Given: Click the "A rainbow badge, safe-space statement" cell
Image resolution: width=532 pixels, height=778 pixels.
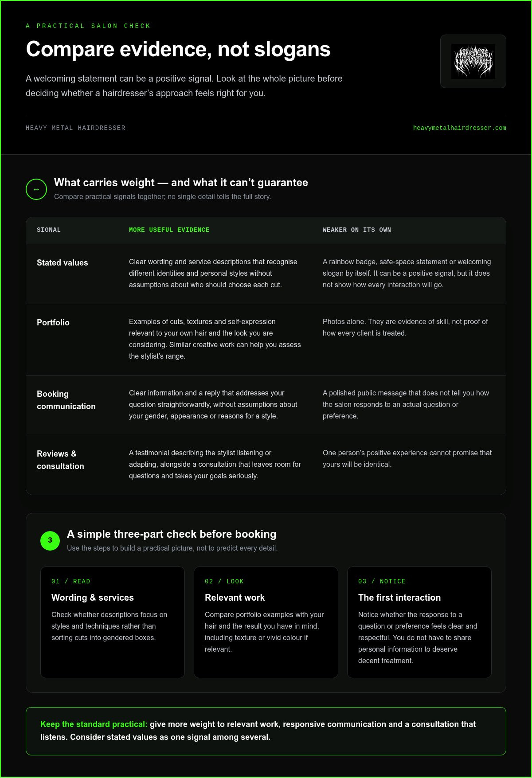Looking at the screenshot, I should click(x=407, y=274).
